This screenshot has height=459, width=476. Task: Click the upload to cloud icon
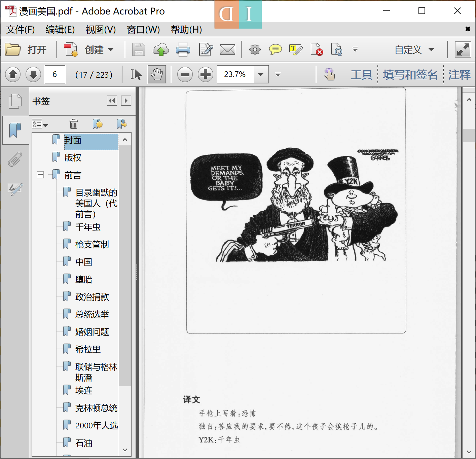pos(161,50)
